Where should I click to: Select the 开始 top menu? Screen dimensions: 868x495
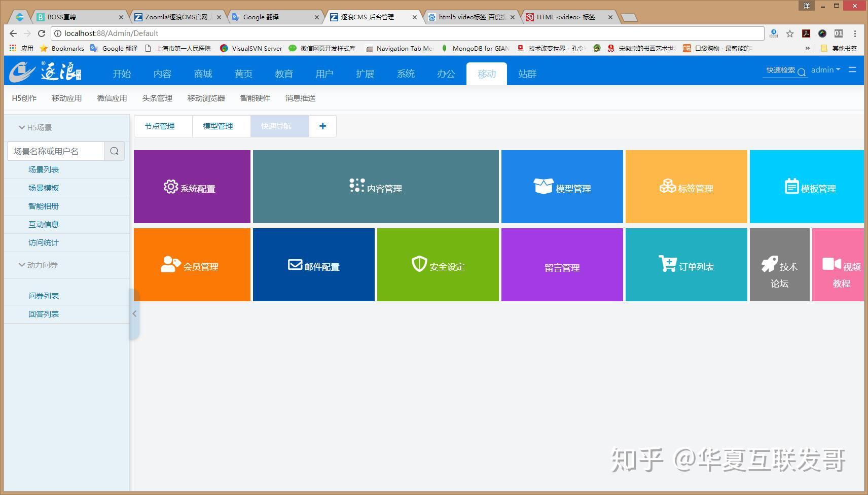(x=122, y=74)
